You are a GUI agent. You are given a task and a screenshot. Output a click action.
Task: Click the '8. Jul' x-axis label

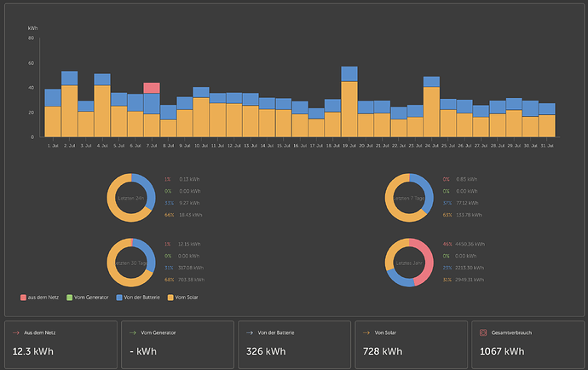pyautogui.click(x=168, y=146)
